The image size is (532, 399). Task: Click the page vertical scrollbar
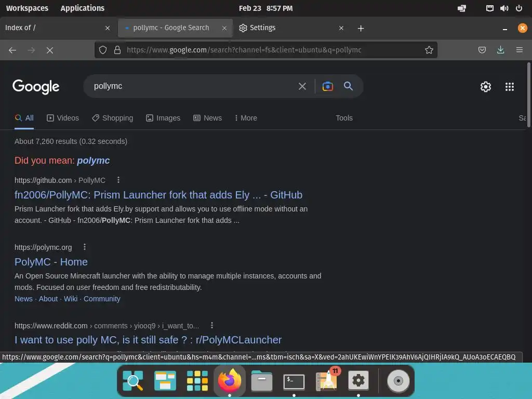click(x=528, y=95)
